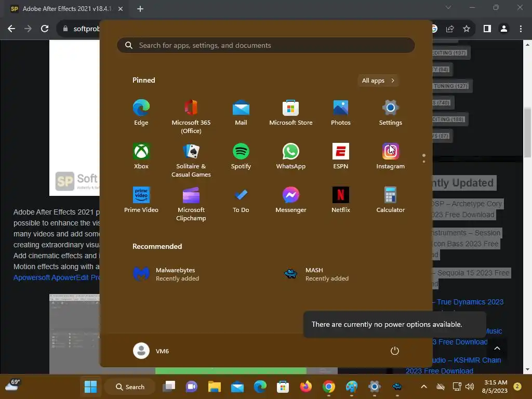Open Chrome tab search chevron
The width and height of the screenshot is (532, 399).
point(448,7)
